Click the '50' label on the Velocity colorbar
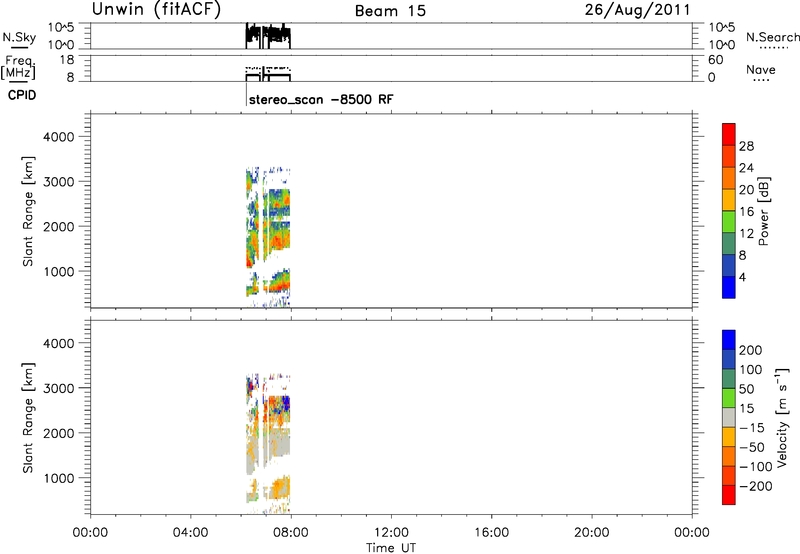 (746, 389)
